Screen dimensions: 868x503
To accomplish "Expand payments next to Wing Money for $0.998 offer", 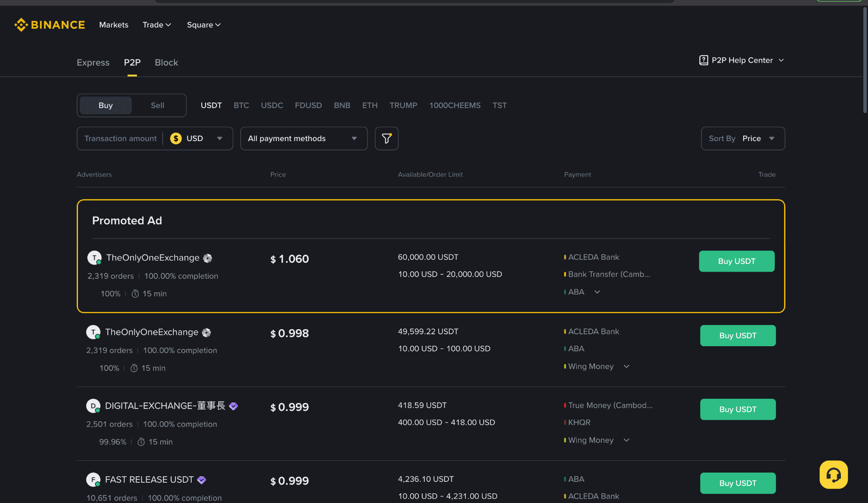I will click(627, 367).
